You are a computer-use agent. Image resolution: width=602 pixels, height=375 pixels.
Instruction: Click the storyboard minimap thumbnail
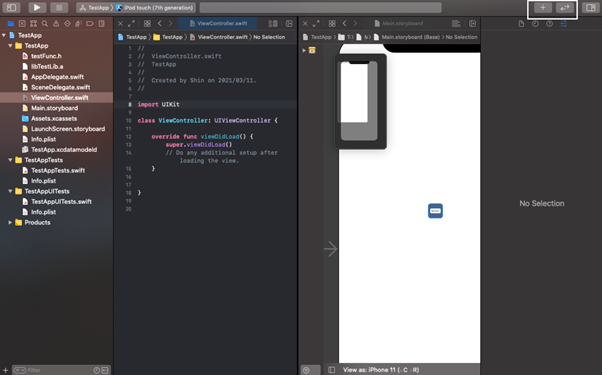[360, 101]
